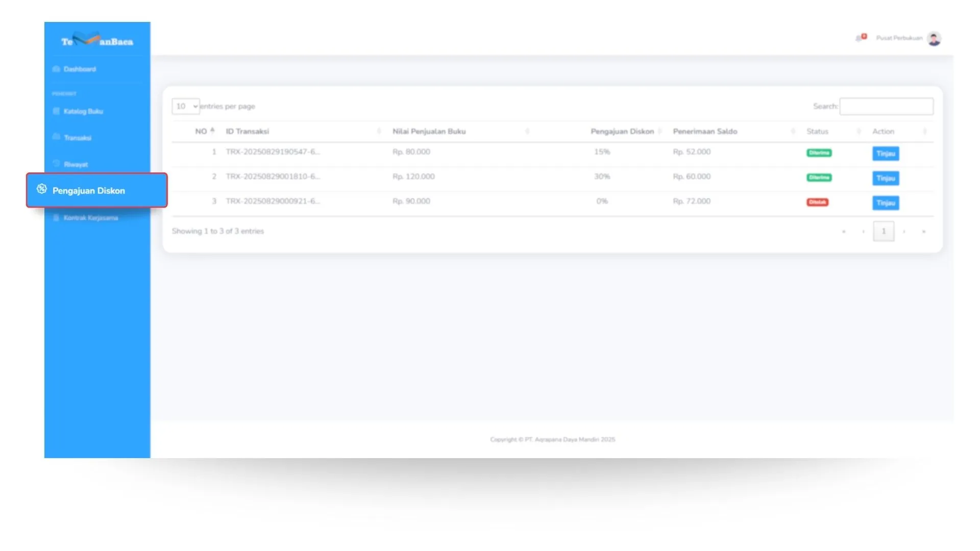Click the Pengajuan Diskon percent icon
The width and height of the screenshot is (980, 551).
click(42, 189)
